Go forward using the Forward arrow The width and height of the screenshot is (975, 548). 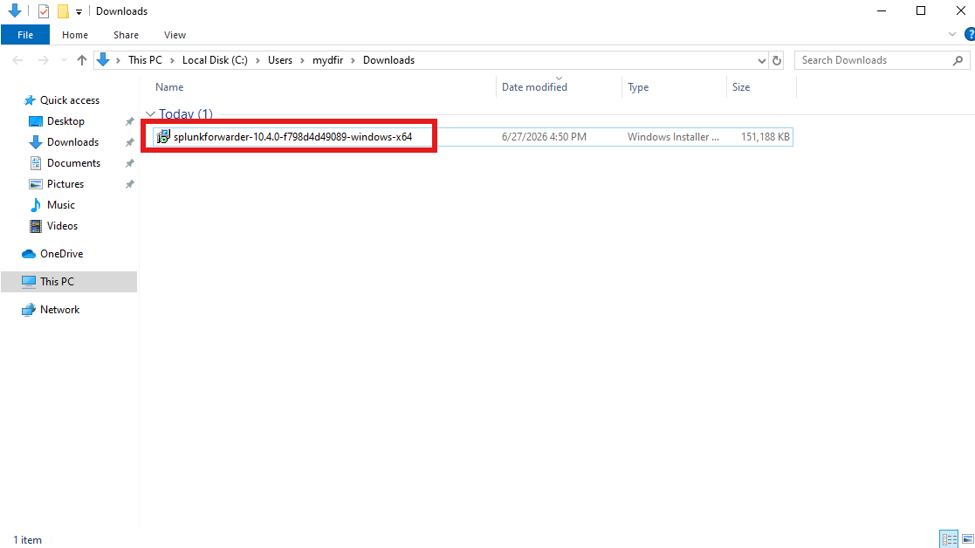[x=43, y=60]
